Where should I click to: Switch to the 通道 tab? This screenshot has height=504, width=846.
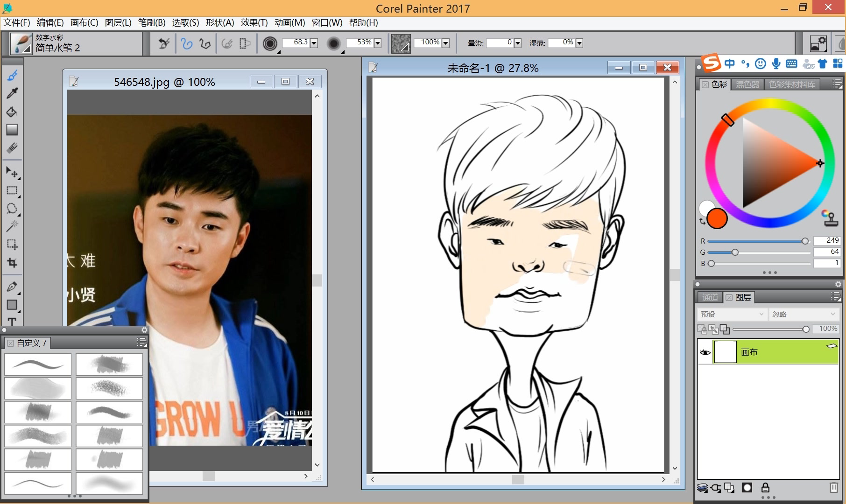tap(710, 297)
